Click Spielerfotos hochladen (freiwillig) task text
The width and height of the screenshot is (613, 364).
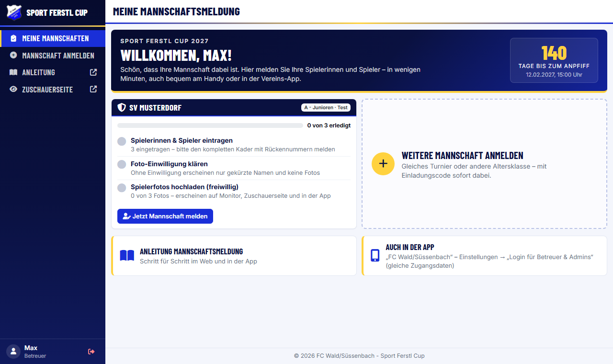pos(184,187)
